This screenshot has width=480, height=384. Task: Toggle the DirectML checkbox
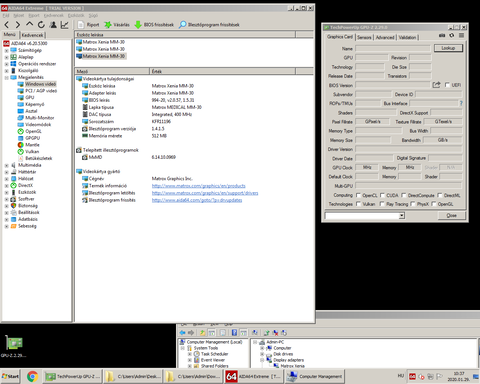click(440, 195)
